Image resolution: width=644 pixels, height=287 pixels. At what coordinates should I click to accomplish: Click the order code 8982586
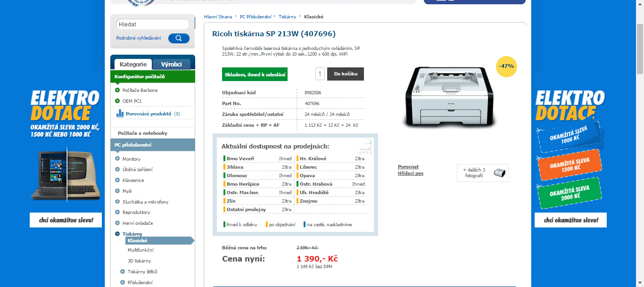click(x=313, y=92)
